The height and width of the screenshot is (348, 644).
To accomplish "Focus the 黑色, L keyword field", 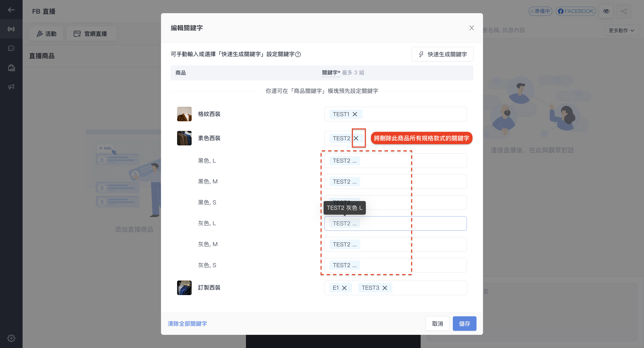I will 396,161.
